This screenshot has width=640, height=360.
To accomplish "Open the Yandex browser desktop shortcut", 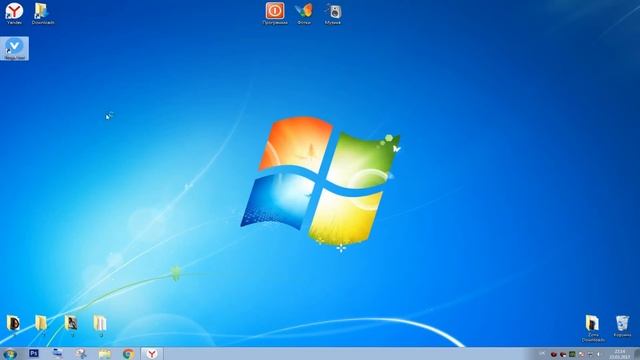I will coord(14,13).
